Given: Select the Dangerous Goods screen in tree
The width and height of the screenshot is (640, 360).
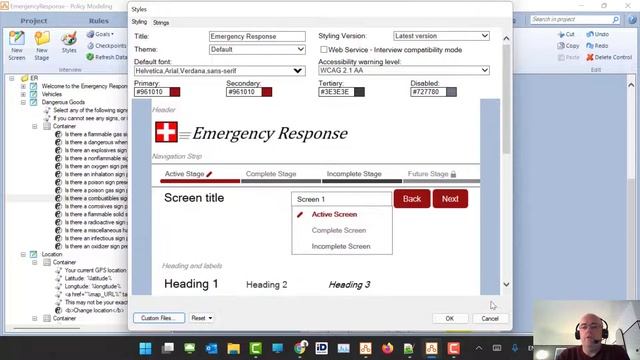Looking at the screenshot, I should [63, 102].
